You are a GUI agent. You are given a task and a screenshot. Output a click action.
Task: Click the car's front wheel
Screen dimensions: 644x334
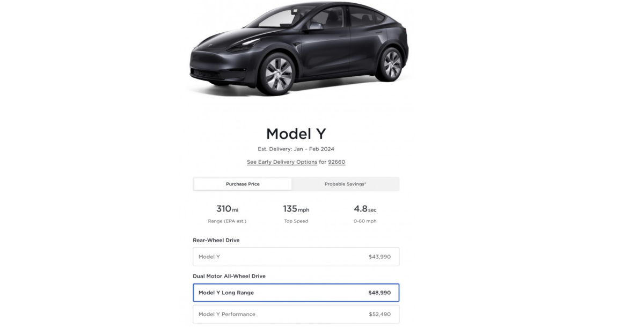point(278,74)
